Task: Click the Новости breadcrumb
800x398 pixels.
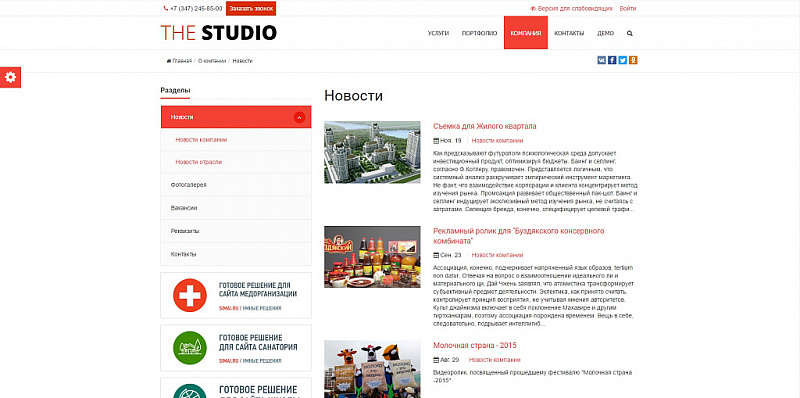Action: pyautogui.click(x=242, y=61)
